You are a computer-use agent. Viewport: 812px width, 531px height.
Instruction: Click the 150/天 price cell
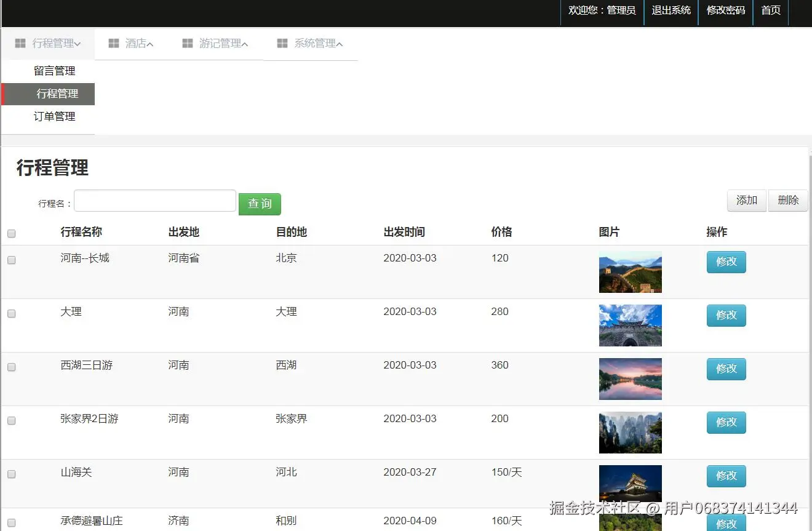[507, 473]
